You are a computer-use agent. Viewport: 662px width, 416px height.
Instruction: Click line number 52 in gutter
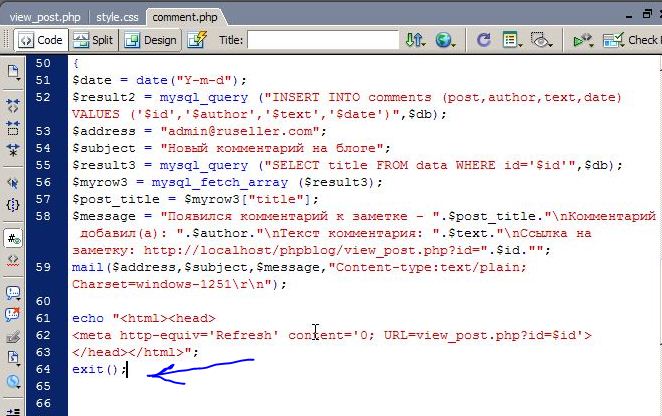43,97
